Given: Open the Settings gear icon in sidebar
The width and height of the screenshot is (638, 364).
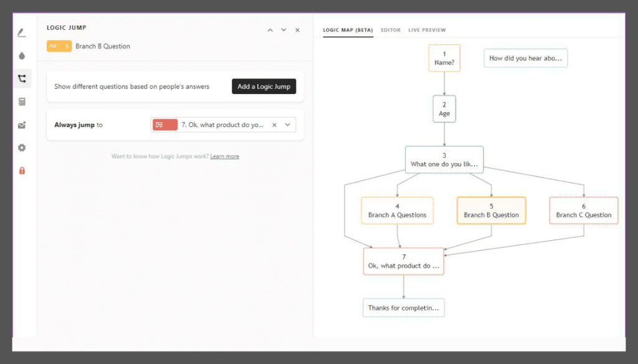Looking at the screenshot, I should click(x=22, y=147).
